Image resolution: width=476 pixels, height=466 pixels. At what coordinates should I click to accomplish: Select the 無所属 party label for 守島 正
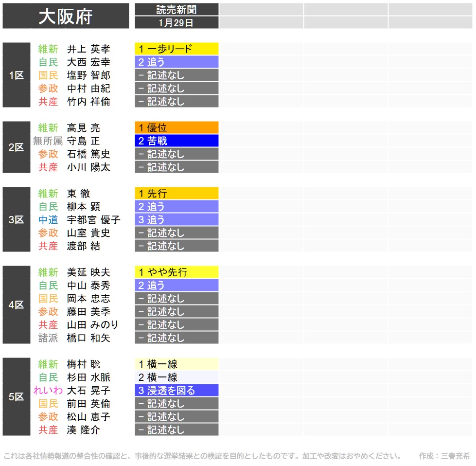click(x=48, y=141)
